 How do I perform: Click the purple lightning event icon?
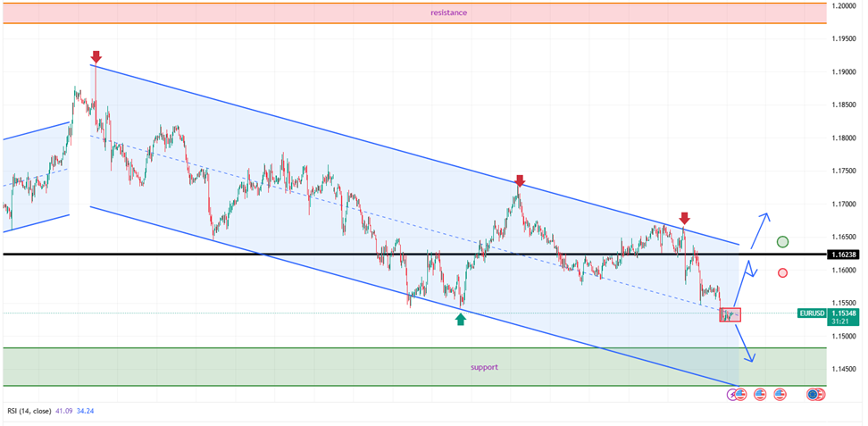731,394
